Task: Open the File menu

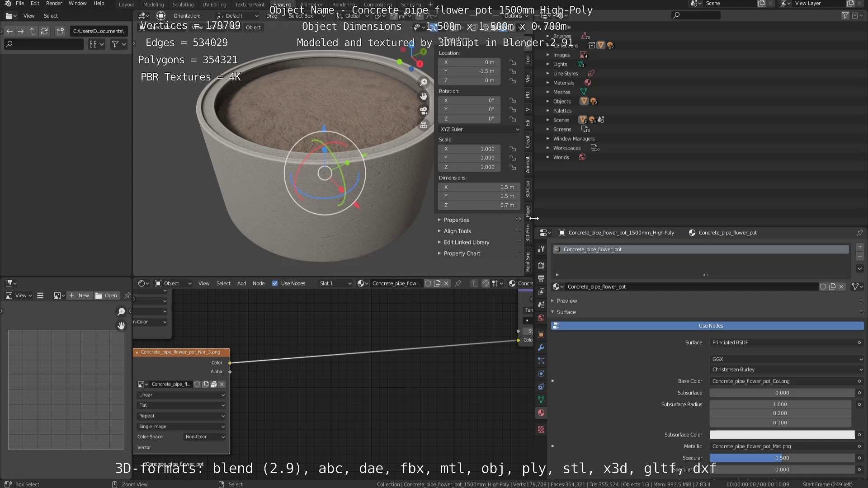Action: tap(20, 4)
